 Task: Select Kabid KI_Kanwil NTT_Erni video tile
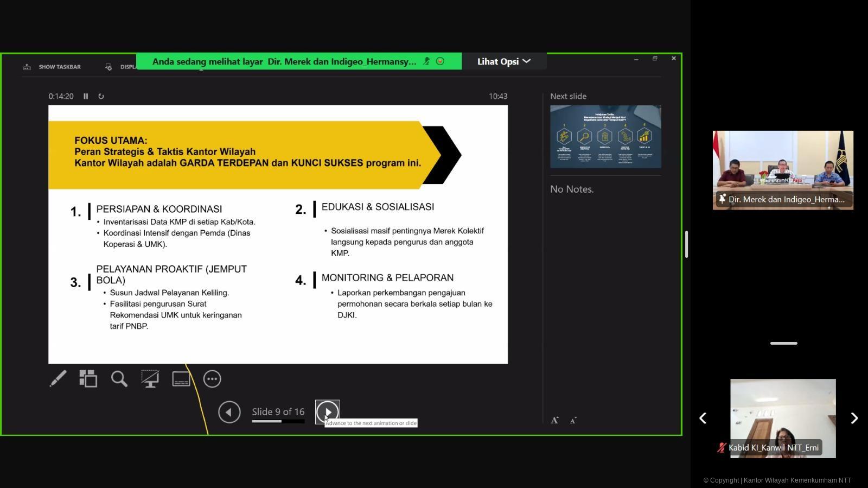(x=783, y=418)
